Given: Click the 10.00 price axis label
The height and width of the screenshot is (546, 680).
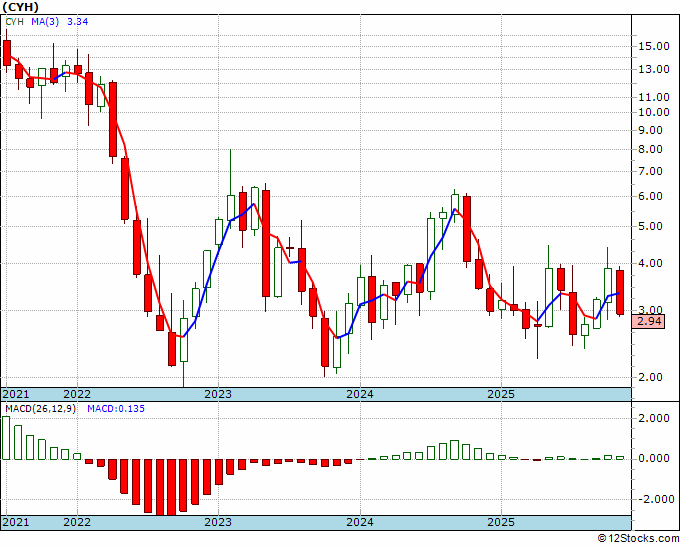Looking at the screenshot, I should 654,112.
